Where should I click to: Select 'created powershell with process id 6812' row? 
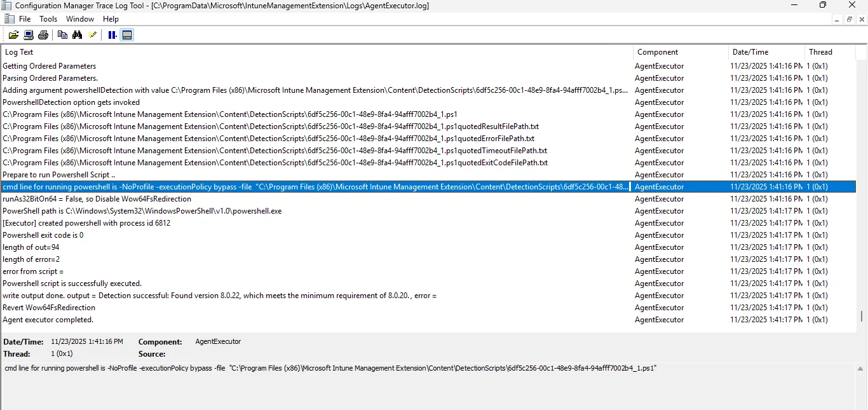pos(428,223)
